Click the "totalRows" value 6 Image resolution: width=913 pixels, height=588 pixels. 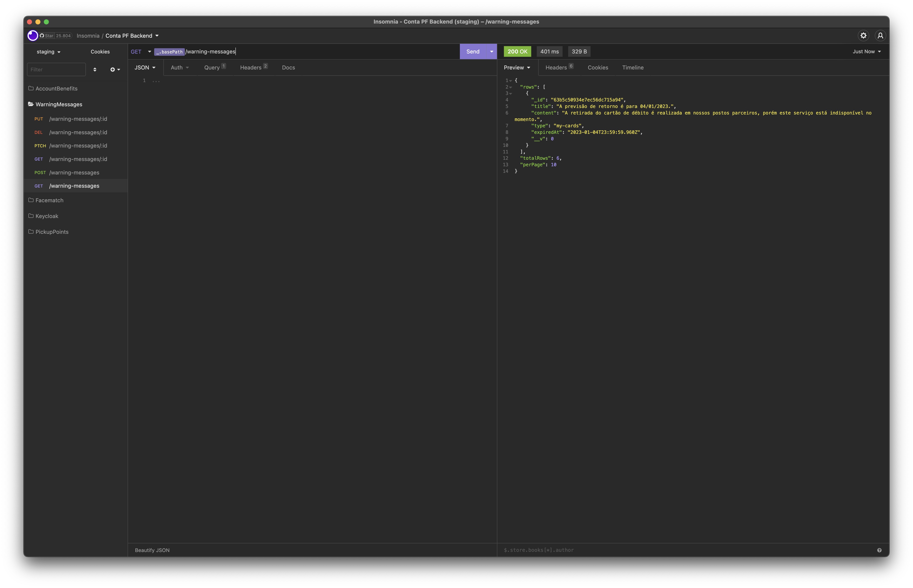[x=558, y=158]
